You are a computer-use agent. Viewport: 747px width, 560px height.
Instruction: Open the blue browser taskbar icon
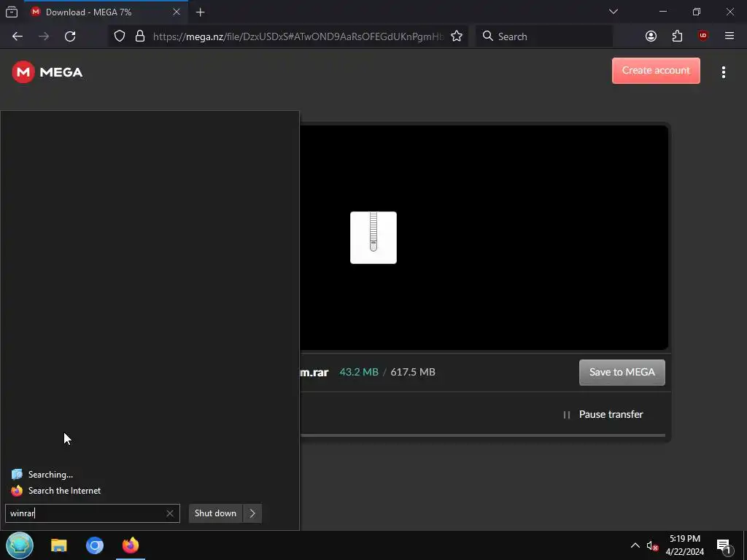95,545
